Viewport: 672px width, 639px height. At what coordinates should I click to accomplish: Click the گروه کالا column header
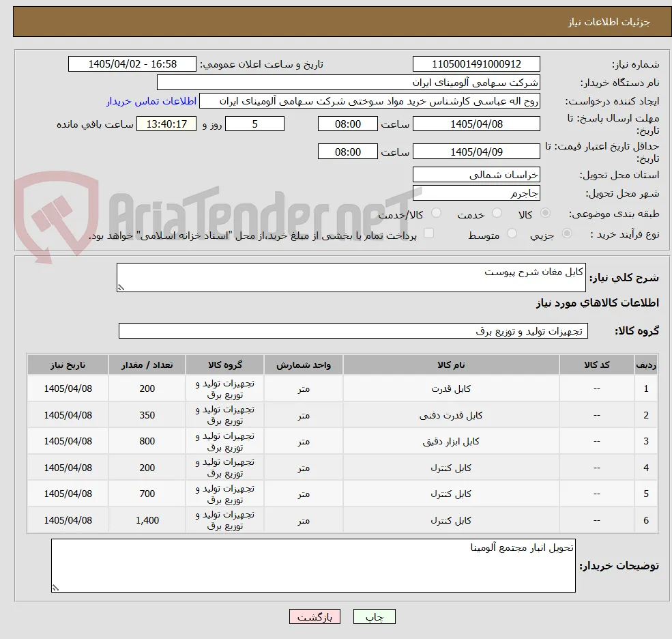point(225,365)
